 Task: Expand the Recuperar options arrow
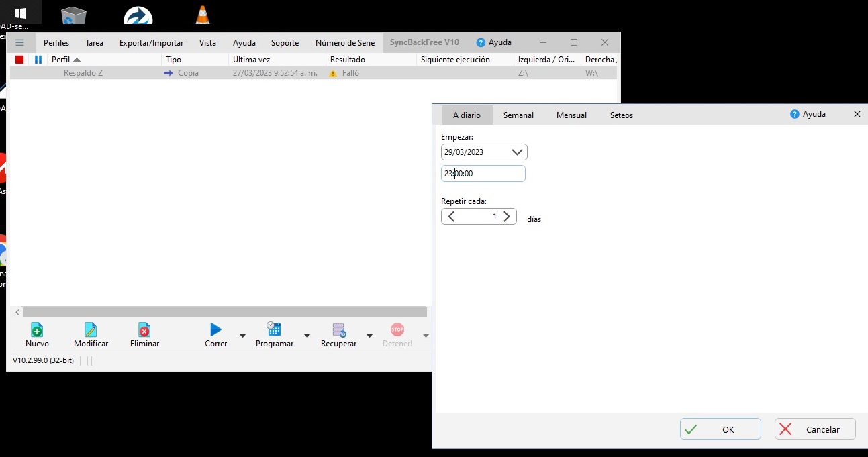[x=369, y=336]
